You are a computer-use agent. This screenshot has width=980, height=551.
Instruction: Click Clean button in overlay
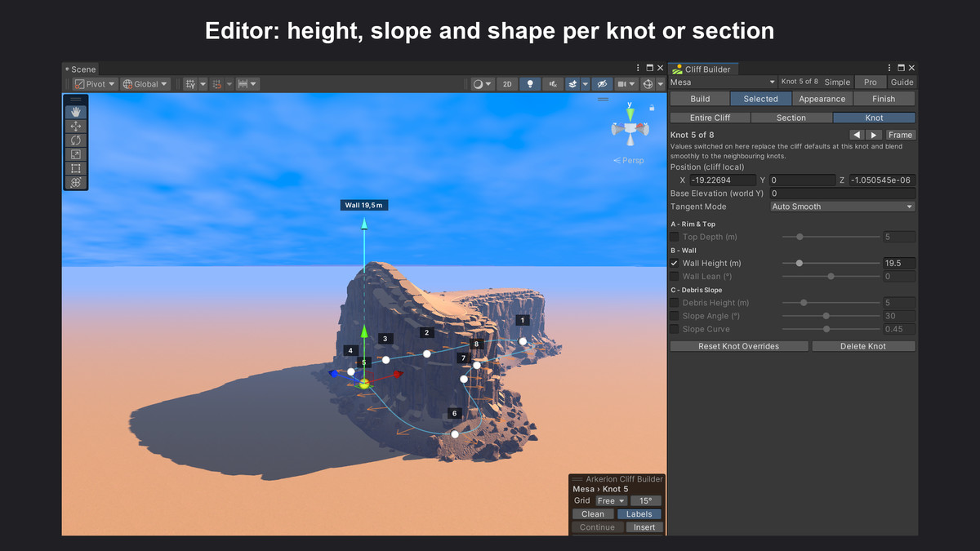(x=593, y=514)
